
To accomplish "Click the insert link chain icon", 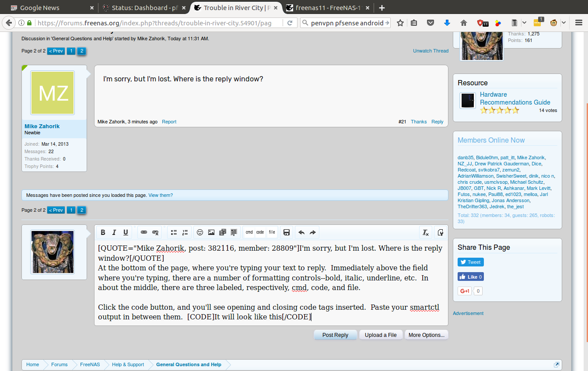I will click(143, 232).
